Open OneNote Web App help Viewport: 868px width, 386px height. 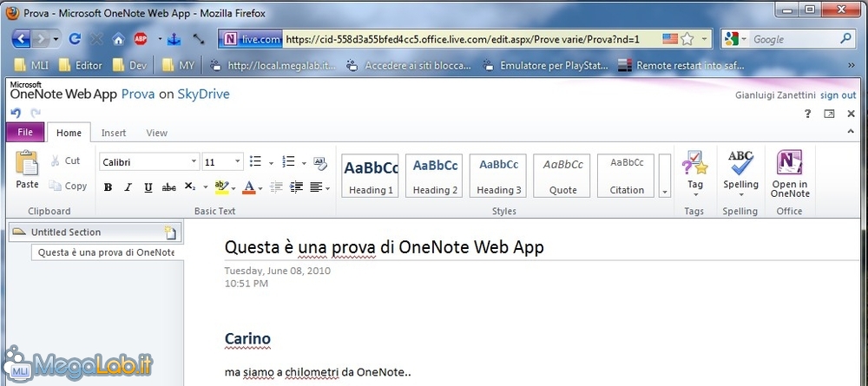click(x=807, y=114)
